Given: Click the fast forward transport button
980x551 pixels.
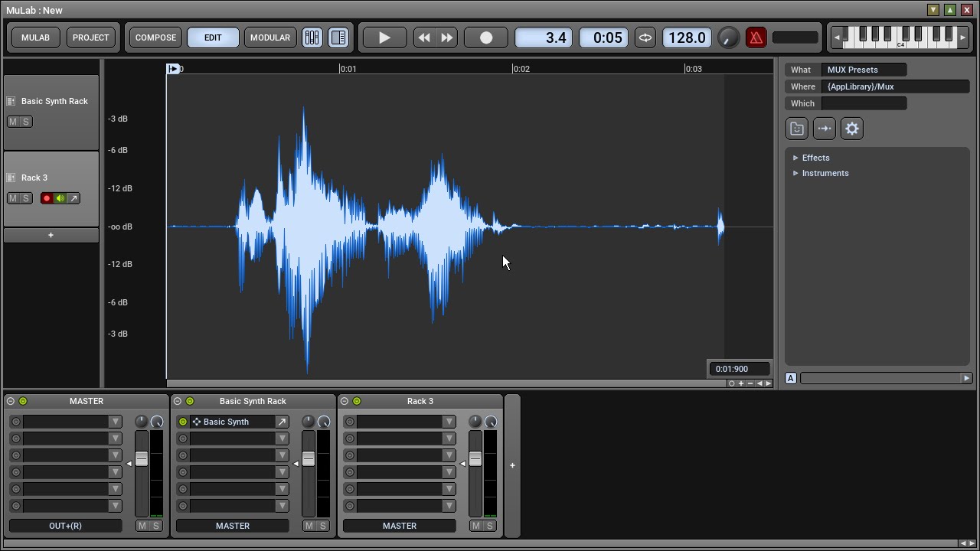Looking at the screenshot, I should [447, 37].
